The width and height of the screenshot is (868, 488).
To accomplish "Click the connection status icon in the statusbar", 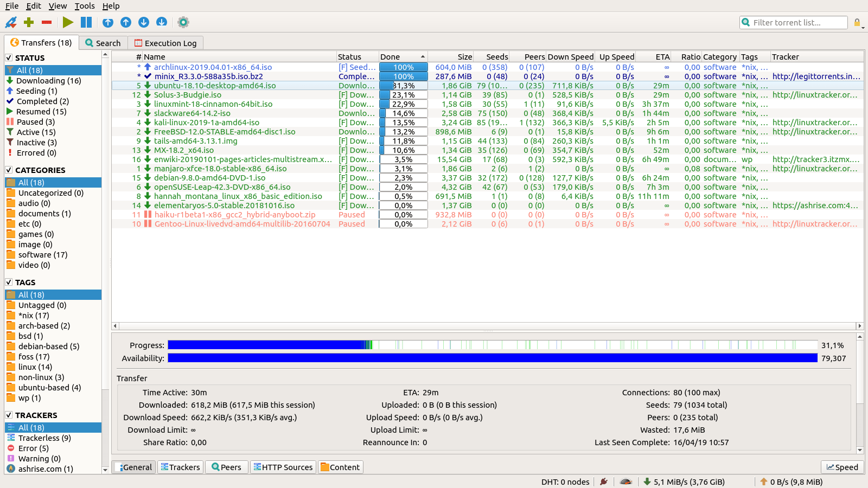I will pos(603,481).
